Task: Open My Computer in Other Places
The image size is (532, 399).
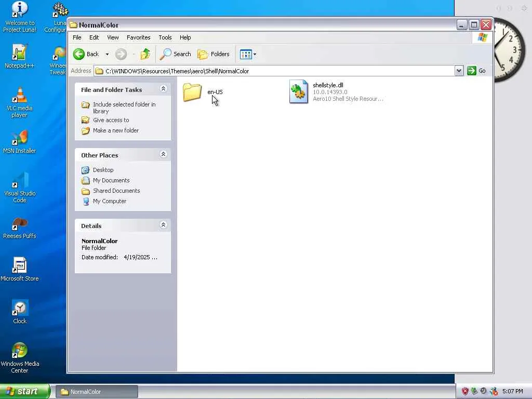Action: (110, 201)
